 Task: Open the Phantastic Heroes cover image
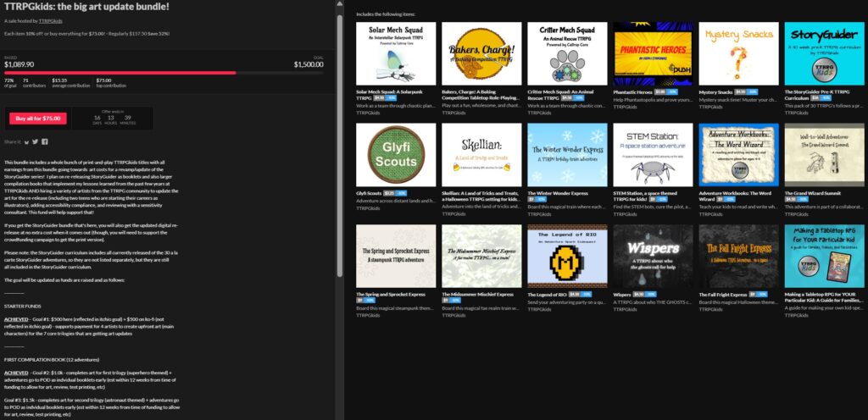(654, 53)
